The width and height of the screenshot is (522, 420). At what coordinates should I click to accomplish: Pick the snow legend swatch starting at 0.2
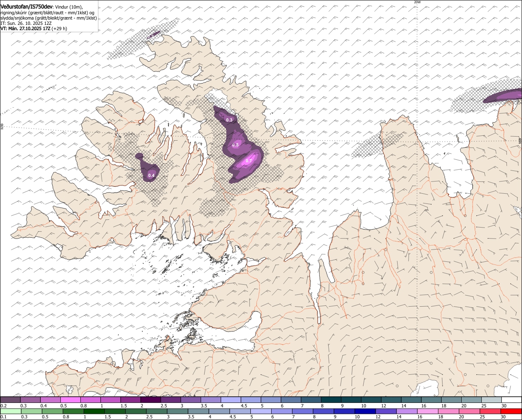[x=10, y=400]
